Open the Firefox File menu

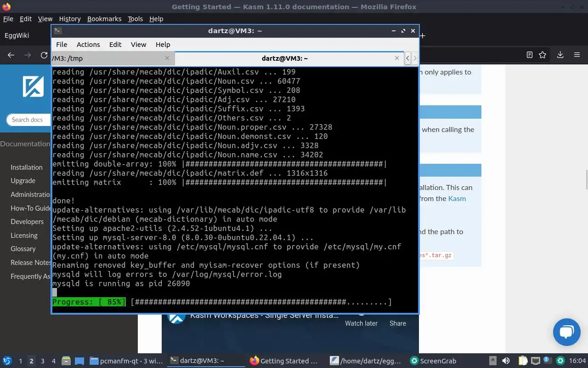pyautogui.click(x=8, y=19)
